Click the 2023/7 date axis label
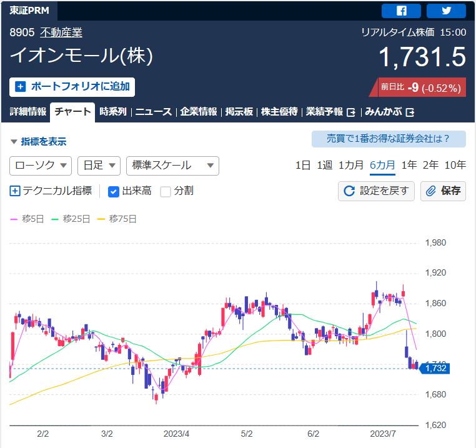This screenshot has height=448, width=476. [x=383, y=434]
